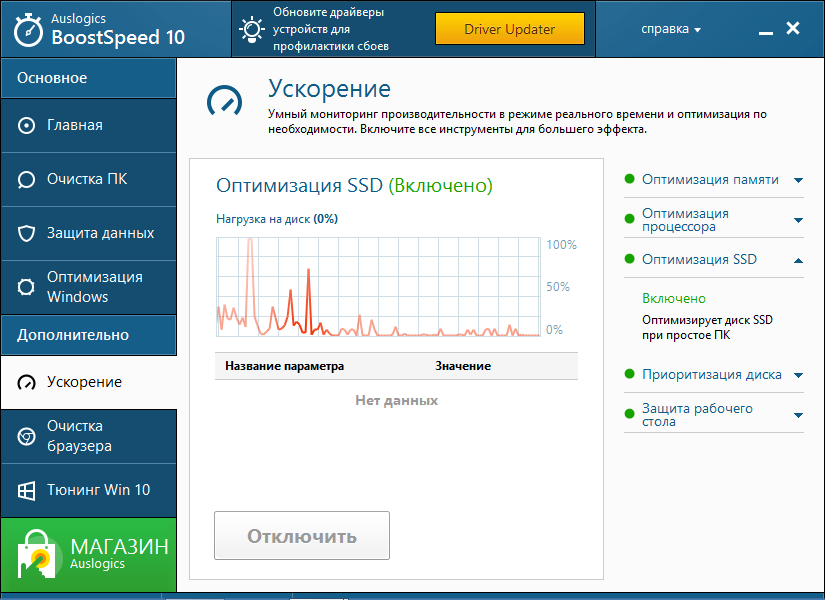
Task: Click the Отключить button
Action: click(x=302, y=536)
